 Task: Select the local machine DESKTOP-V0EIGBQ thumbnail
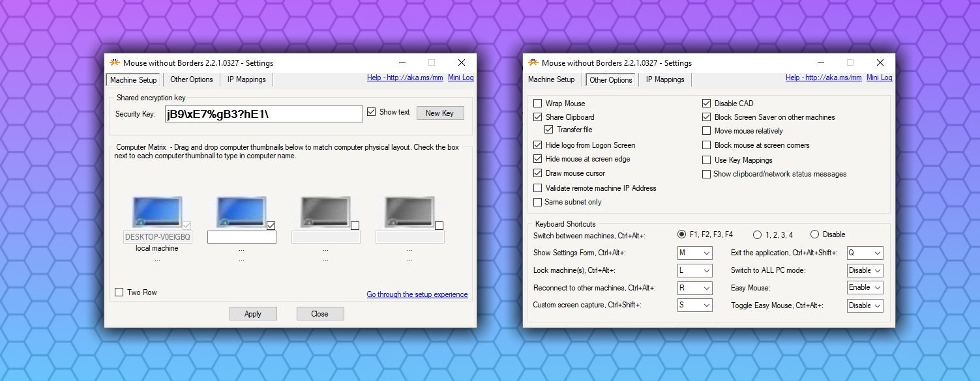click(x=157, y=212)
